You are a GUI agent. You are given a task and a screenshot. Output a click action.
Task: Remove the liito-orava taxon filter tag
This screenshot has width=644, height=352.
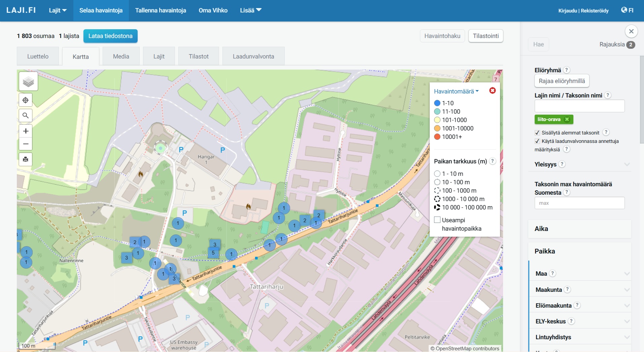click(x=567, y=119)
